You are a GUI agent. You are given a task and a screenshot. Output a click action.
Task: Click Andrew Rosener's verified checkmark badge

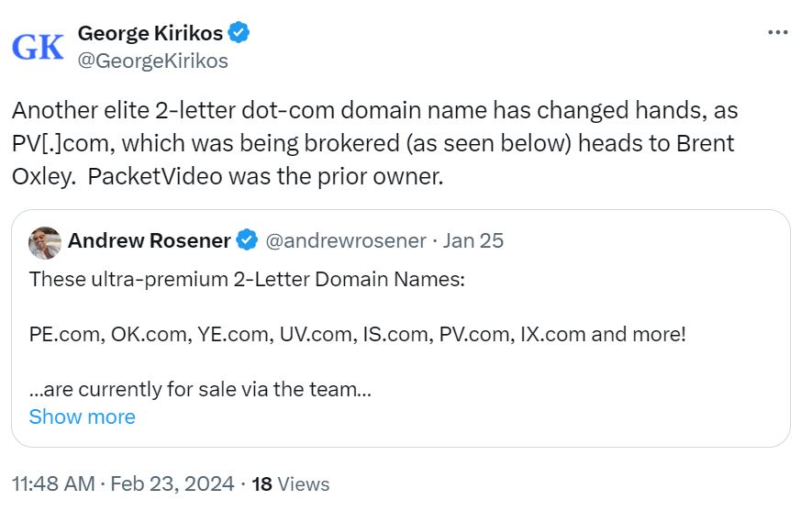click(x=247, y=241)
